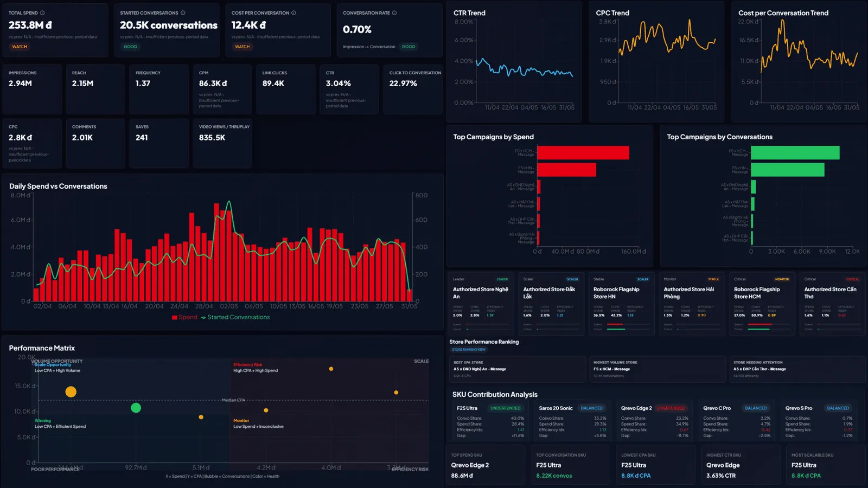Open the Roborock Flagship Store HCM card

[x=762, y=304]
